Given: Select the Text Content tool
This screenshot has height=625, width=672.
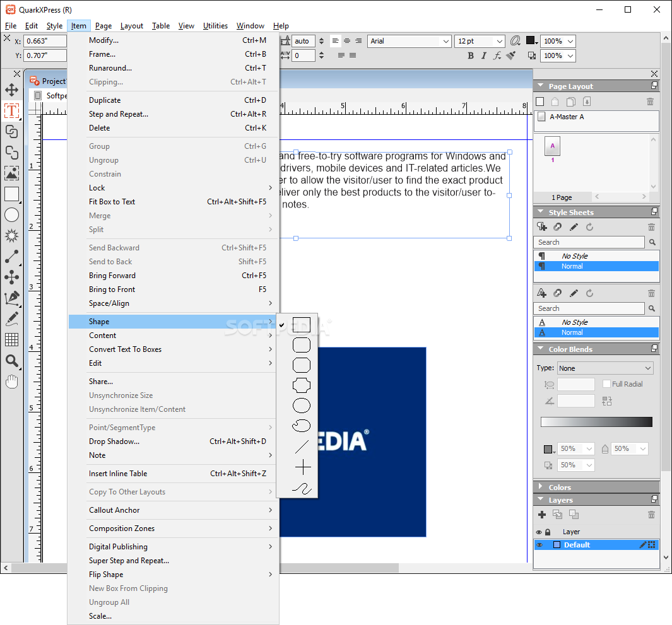Looking at the screenshot, I should [x=11, y=111].
